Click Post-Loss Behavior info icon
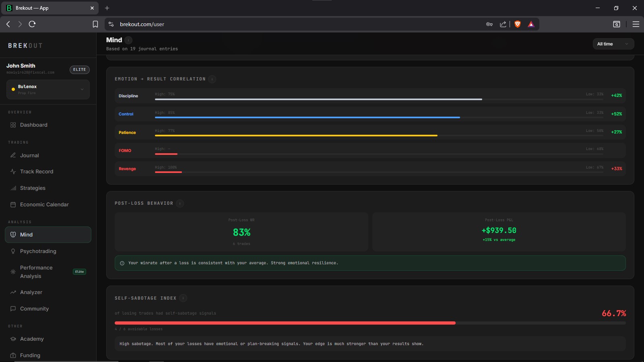 180,204
